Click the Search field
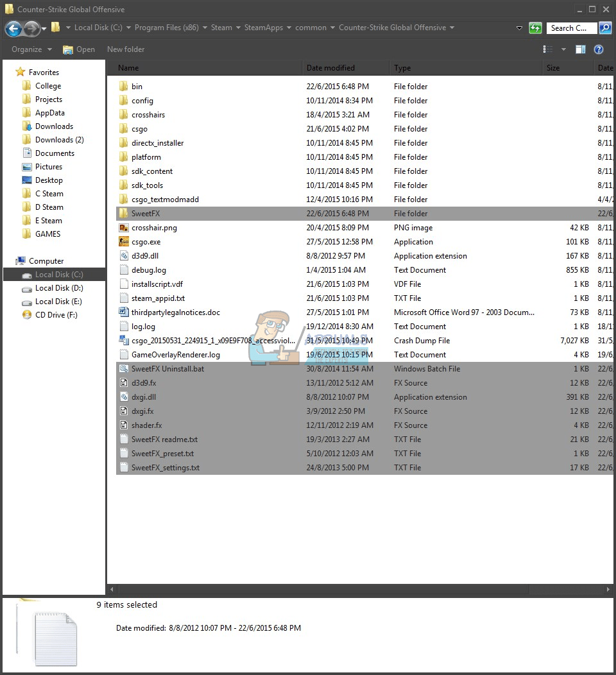Image resolution: width=616 pixels, height=675 pixels. [572, 28]
